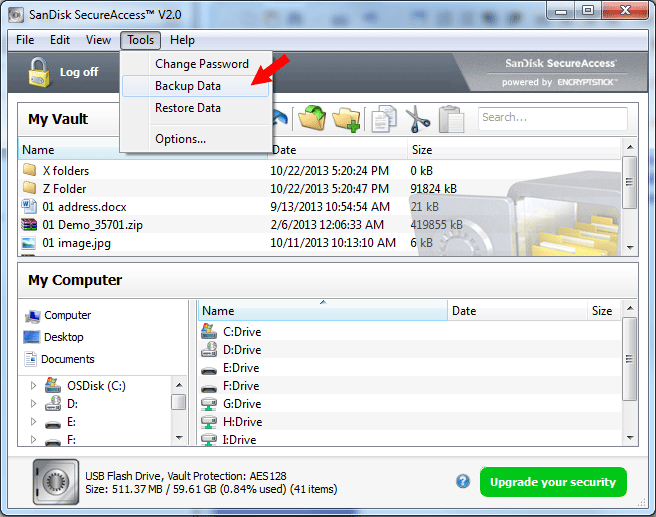Viewport: 656px width, 517px height.
Task: Sort computer list by Name column
Action: 323,310
